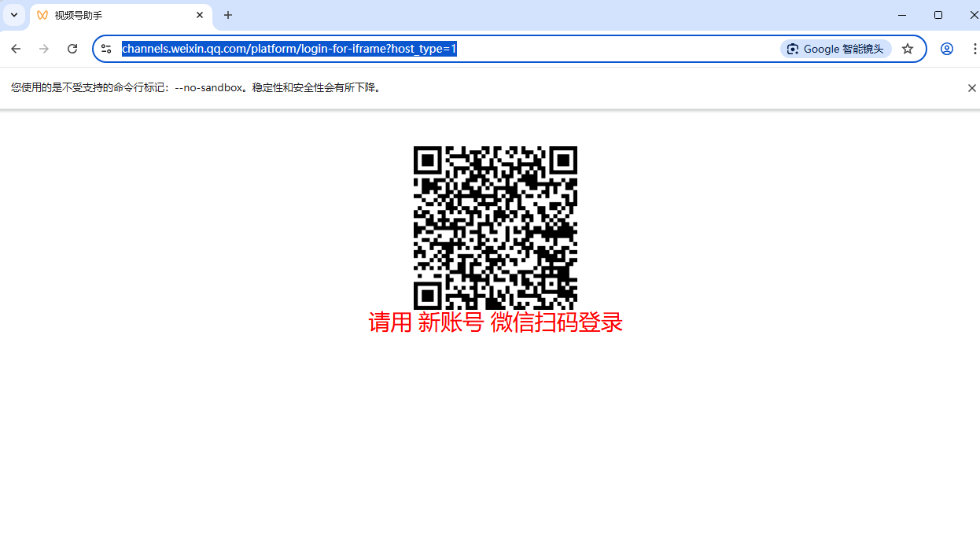Minimize the browser window
This screenshot has width=980, height=556.
[x=902, y=15]
